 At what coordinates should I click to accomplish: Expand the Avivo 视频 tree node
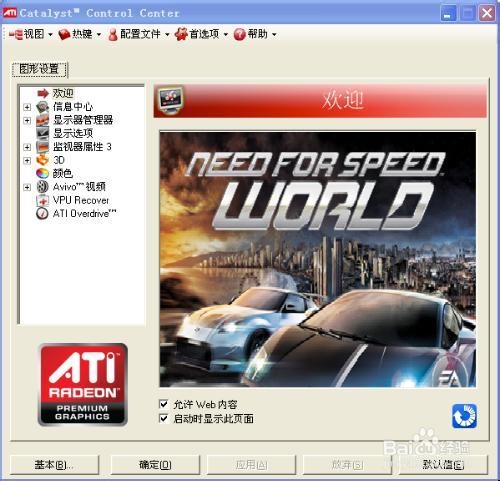coord(27,187)
